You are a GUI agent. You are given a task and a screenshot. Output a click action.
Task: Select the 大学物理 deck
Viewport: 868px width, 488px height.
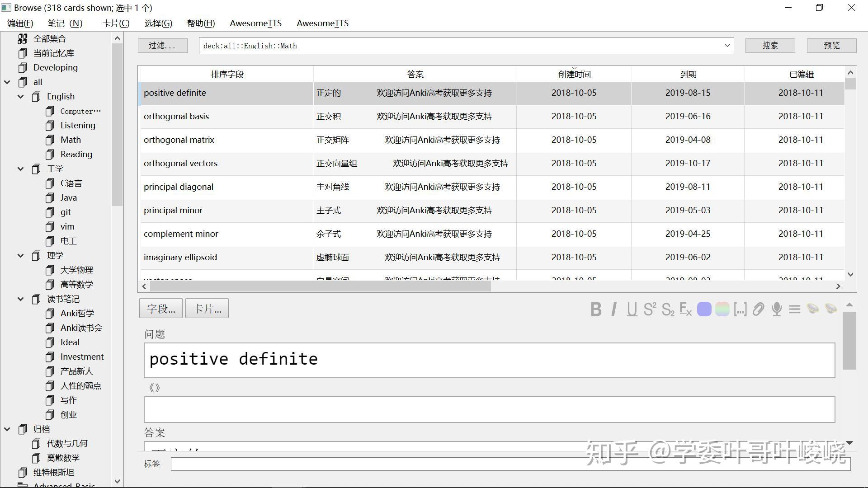tap(76, 270)
